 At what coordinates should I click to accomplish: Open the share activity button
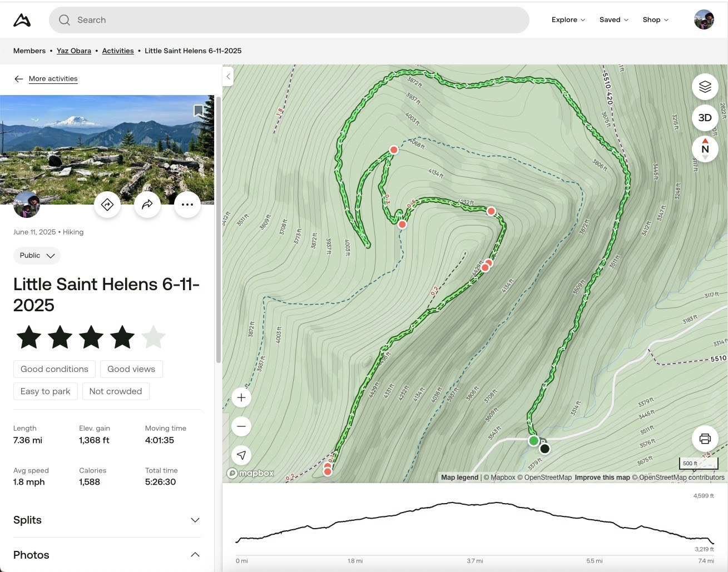pyautogui.click(x=147, y=205)
